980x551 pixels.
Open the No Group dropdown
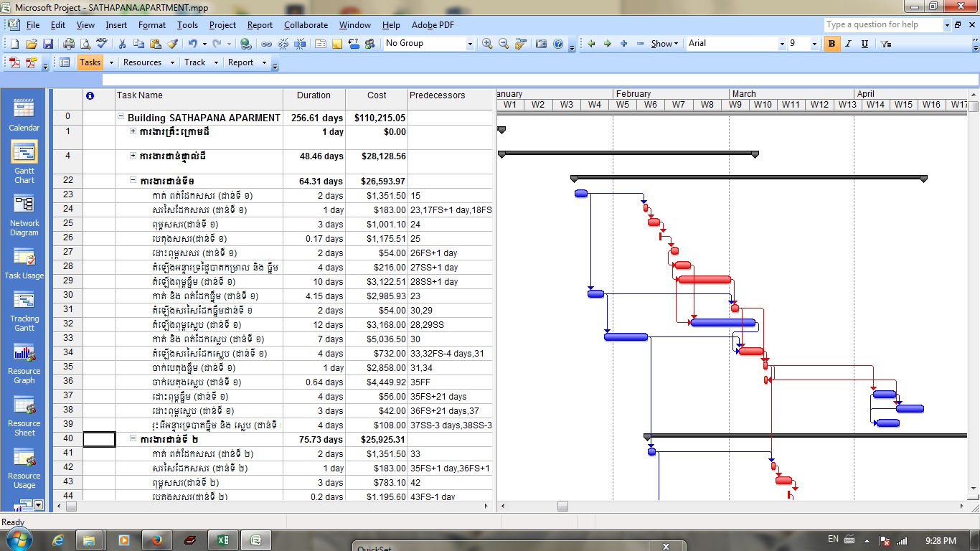[x=470, y=44]
